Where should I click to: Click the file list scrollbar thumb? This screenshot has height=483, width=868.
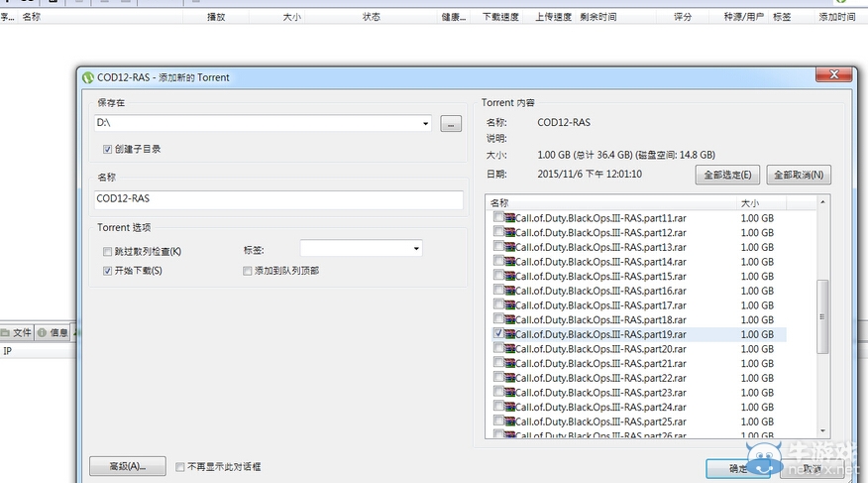[x=822, y=316]
